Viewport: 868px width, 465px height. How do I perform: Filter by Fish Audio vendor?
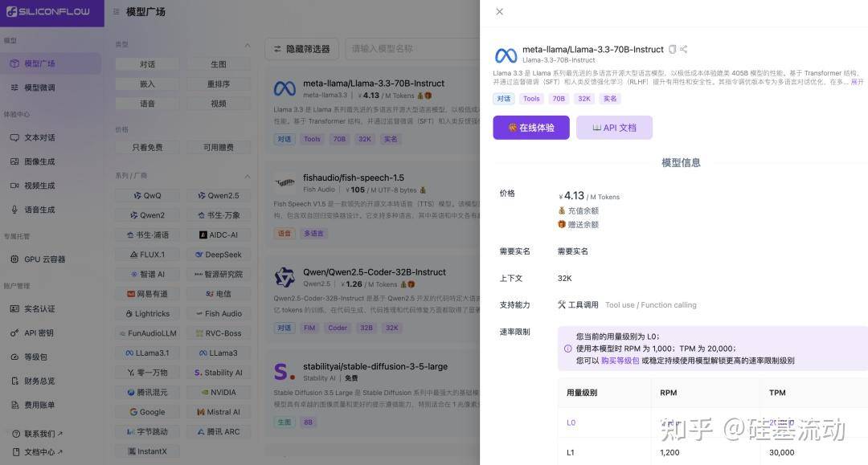(218, 314)
